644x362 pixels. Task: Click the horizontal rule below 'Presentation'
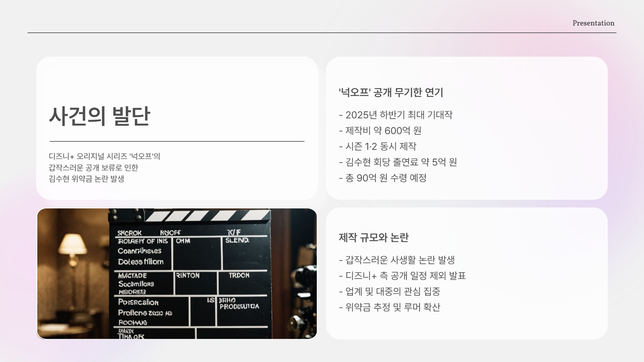(321, 33)
